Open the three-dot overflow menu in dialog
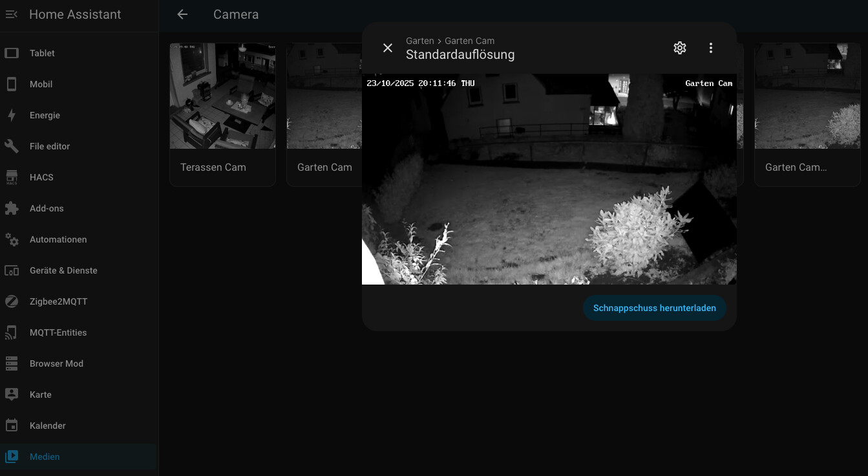868x476 pixels. [710, 48]
